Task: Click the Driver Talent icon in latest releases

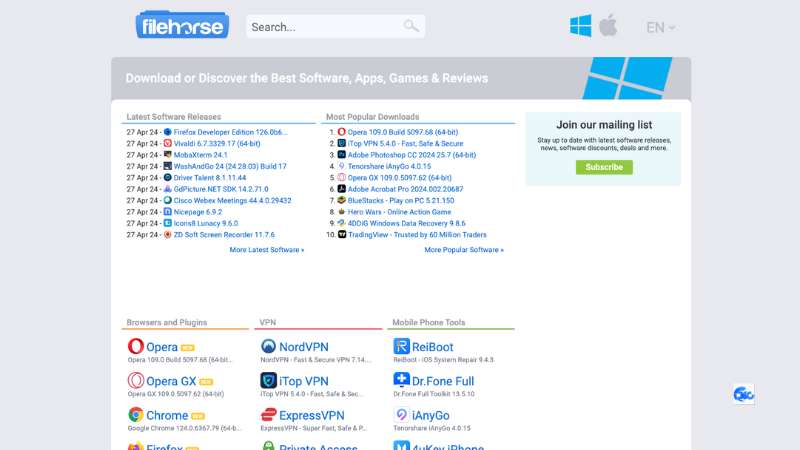Action: pyautogui.click(x=167, y=178)
